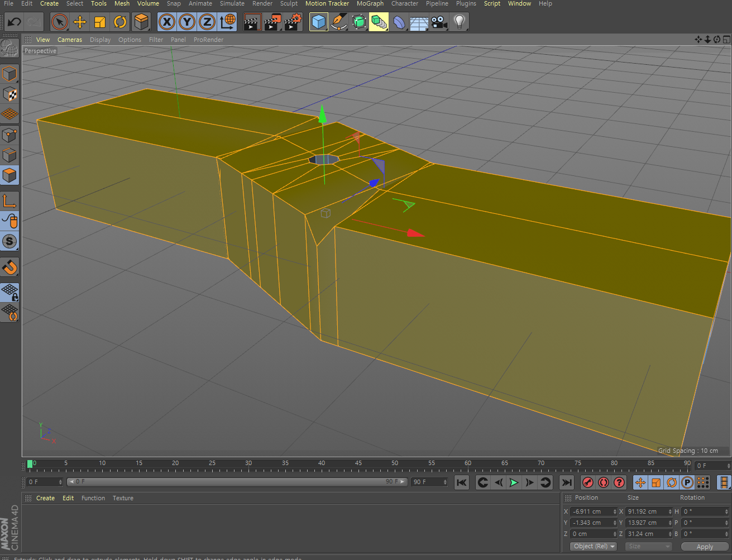
Task: Open the Subdivision Surface generator icon
Action: click(358, 22)
